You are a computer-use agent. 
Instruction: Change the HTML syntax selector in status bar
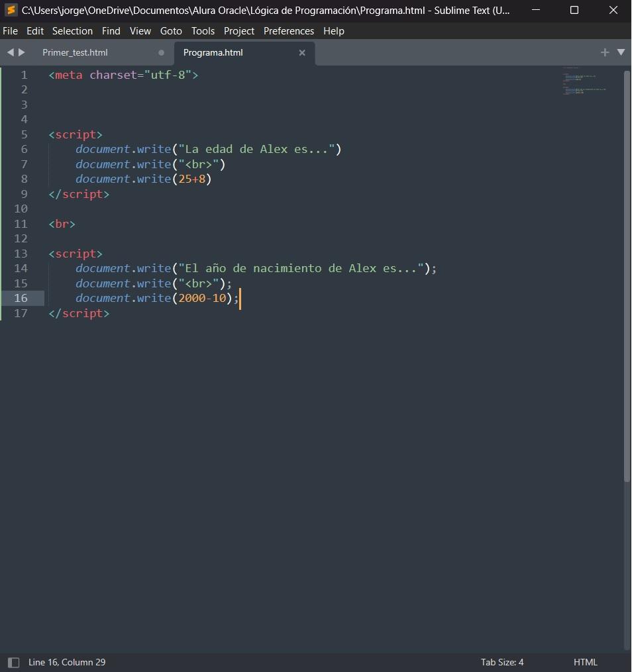[585, 662]
